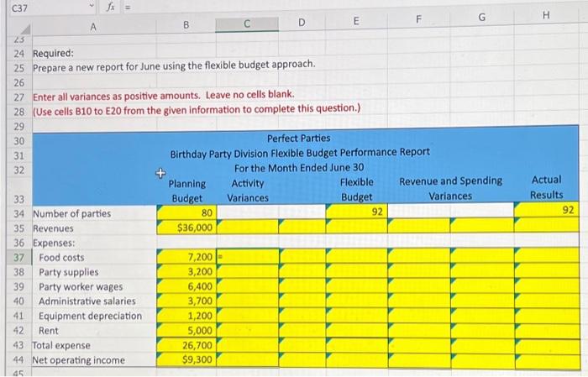Open the Name Box dropdown arrow

[x=91, y=7]
